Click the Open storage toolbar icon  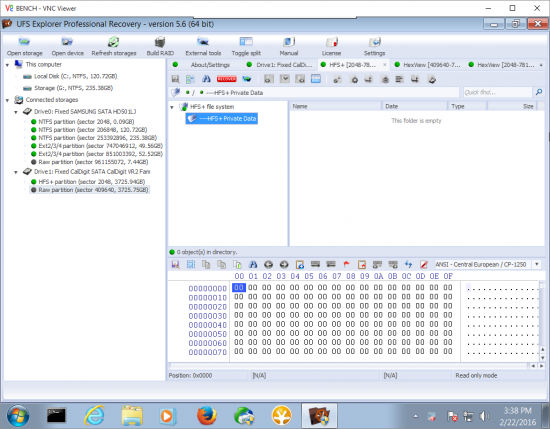(25, 46)
